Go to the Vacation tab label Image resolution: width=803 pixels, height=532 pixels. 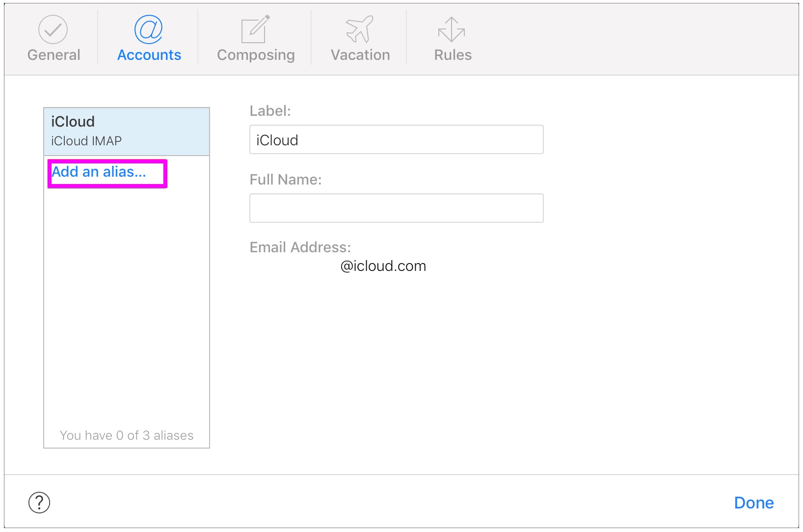360,55
